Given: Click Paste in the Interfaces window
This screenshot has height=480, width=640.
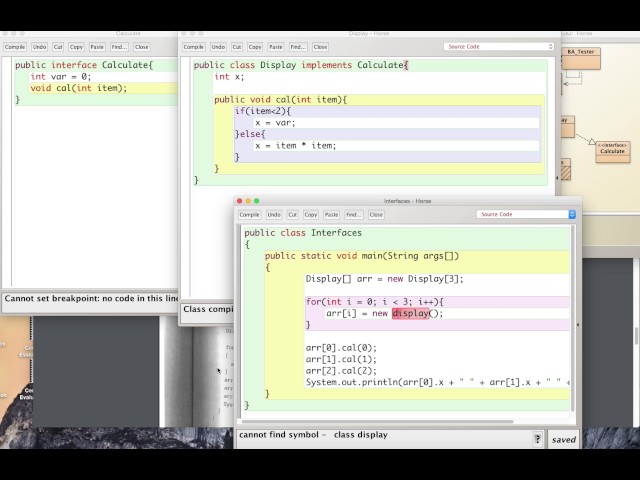Looking at the screenshot, I should click(331, 215).
